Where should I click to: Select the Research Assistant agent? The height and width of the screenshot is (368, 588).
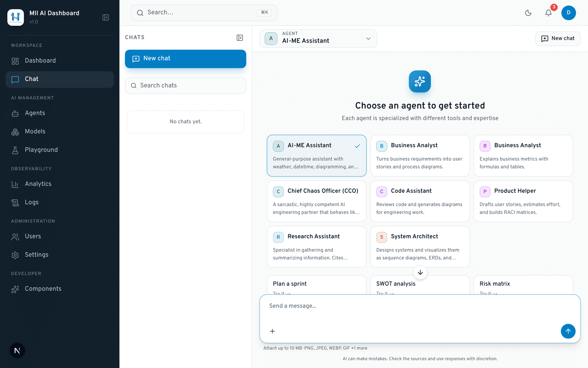tap(317, 247)
